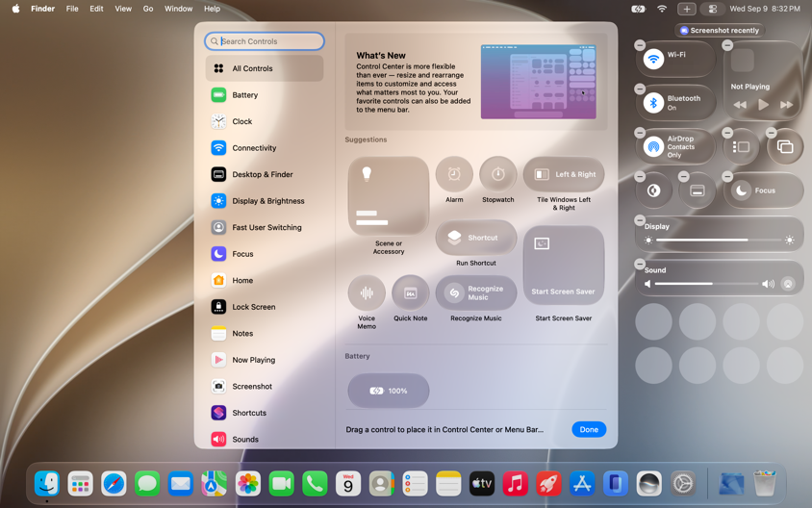Open Photos from the Dock
812x508 pixels.
tap(247, 484)
